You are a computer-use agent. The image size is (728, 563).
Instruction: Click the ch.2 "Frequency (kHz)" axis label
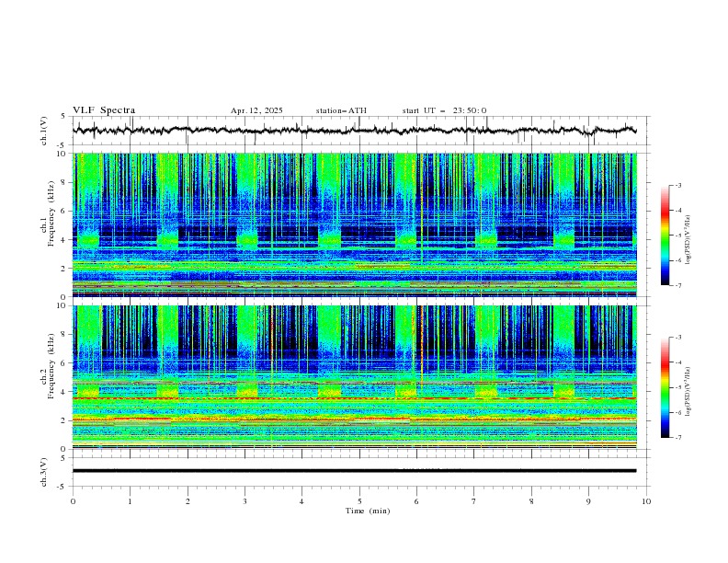51,365
